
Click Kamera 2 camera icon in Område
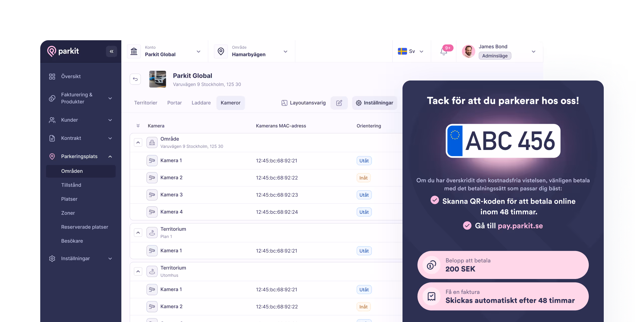click(152, 178)
